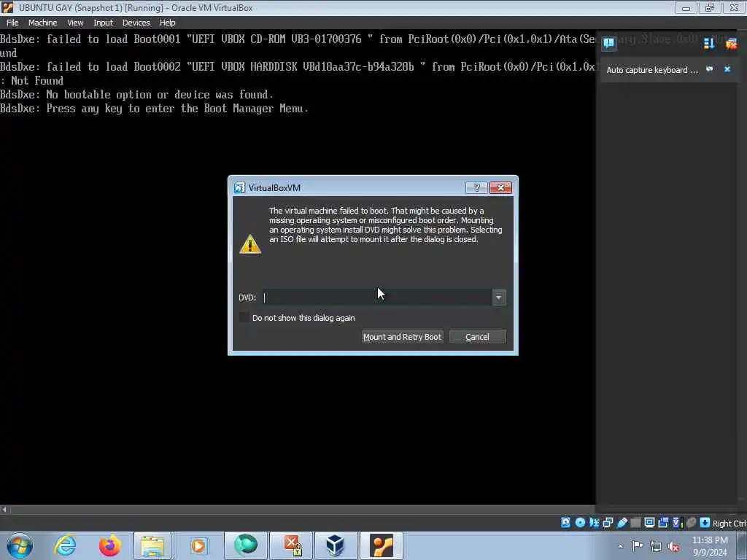Image resolution: width=747 pixels, height=560 pixels.
Task: Open the View menu
Action: point(75,23)
